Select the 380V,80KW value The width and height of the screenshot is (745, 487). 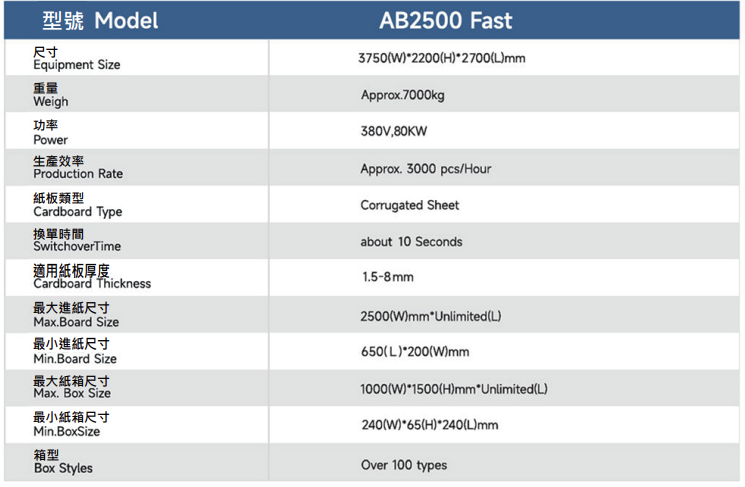[394, 131]
